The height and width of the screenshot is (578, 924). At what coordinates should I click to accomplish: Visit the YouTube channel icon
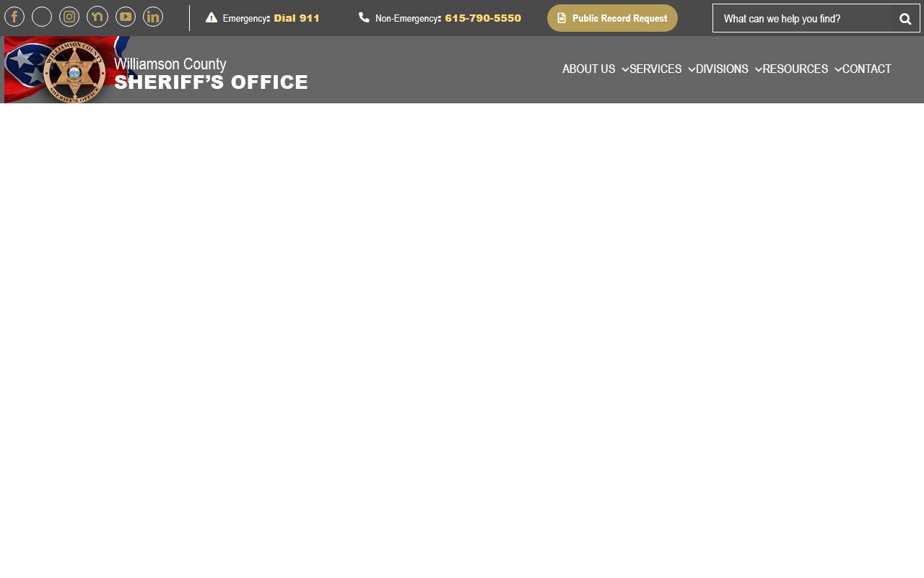click(x=126, y=17)
